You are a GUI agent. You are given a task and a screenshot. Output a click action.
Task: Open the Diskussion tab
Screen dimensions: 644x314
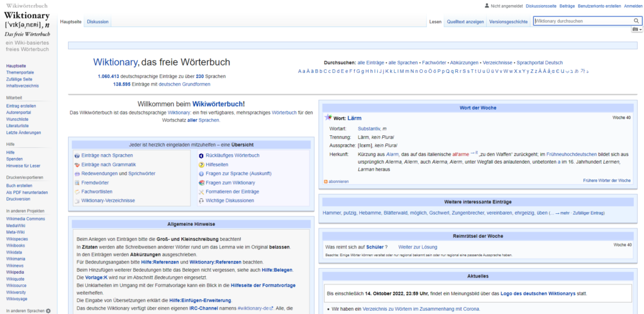pos(97,22)
